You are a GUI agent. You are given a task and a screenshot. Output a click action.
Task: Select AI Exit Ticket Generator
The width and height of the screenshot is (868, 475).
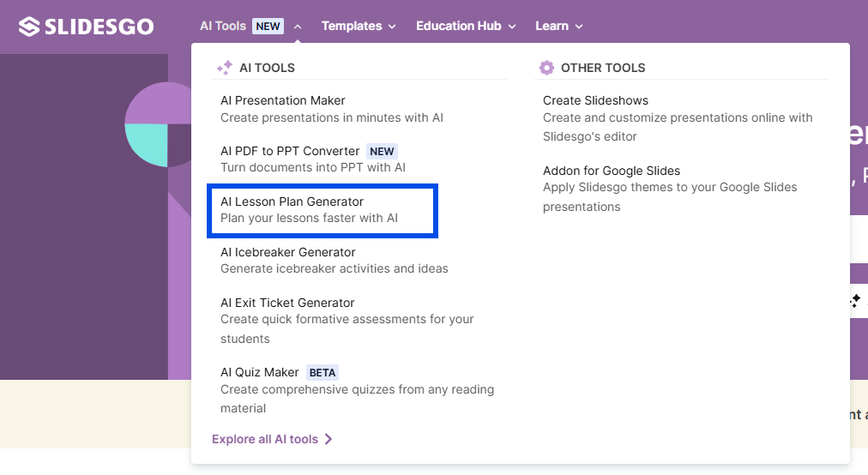[287, 303]
